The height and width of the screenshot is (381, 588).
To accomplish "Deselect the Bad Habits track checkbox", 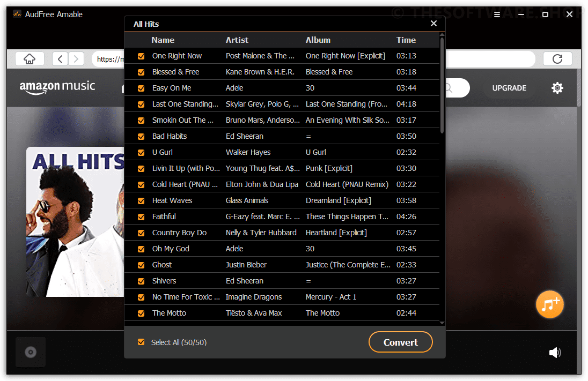I will click(x=141, y=137).
